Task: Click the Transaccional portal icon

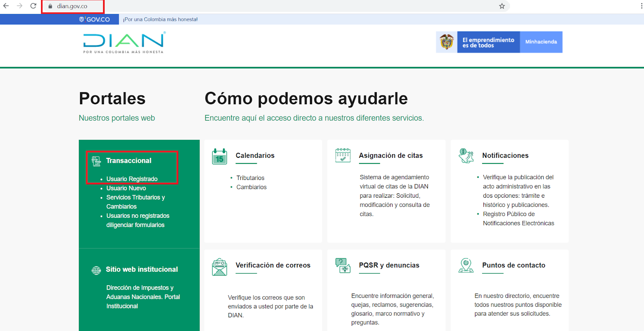Action: pyautogui.click(x=96, y=161)
